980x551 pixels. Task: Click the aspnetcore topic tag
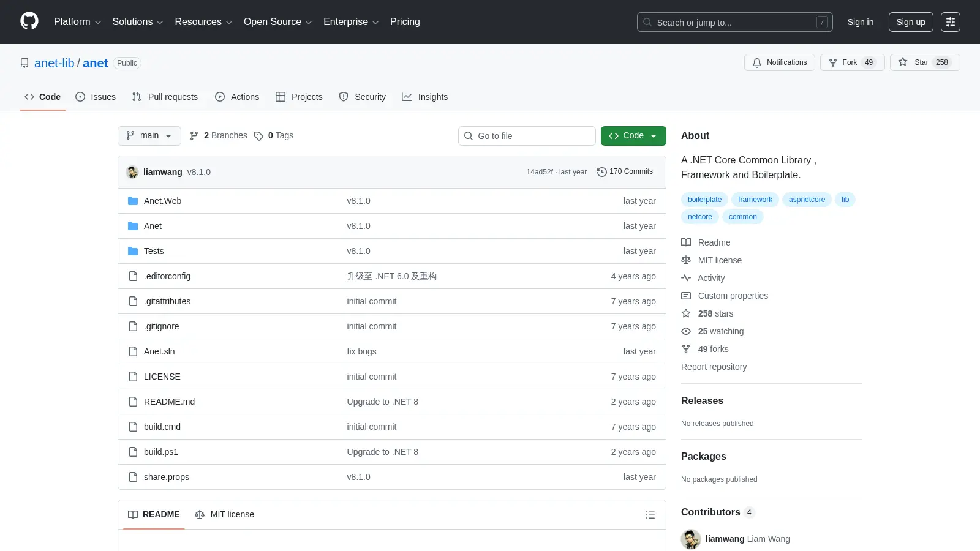click(807, 200)
